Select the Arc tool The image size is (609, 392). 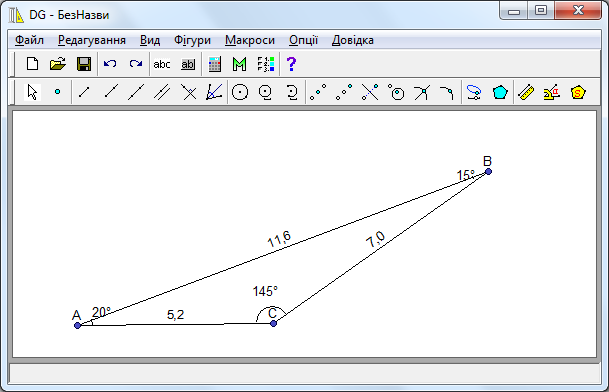(292, 92)
